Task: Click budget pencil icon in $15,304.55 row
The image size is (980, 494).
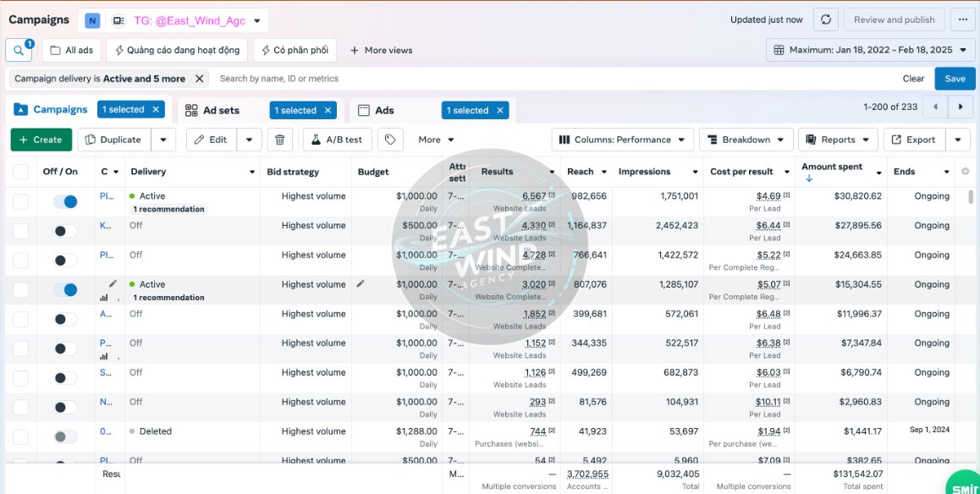Action: 360,283
